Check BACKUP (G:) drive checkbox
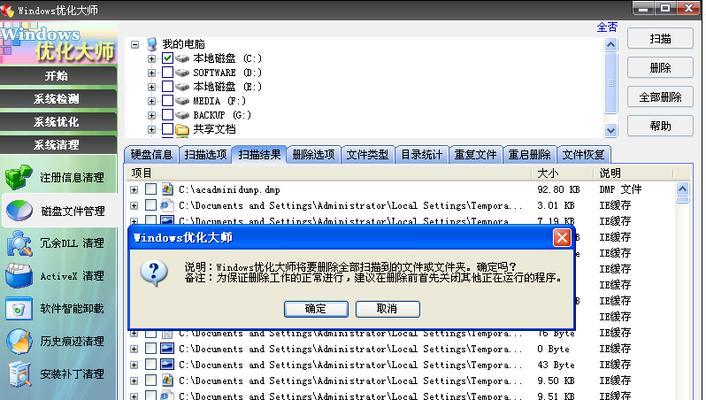 click(x=167, y=115)
